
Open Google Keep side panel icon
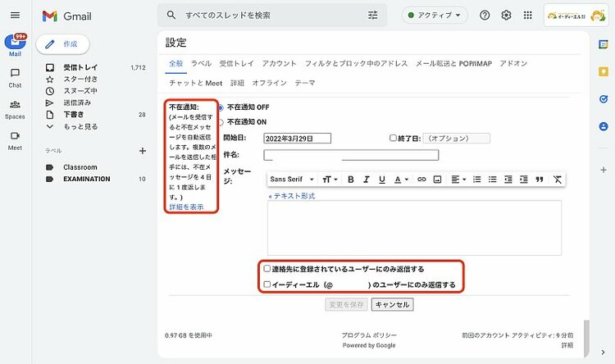click(x=604, y=71)
